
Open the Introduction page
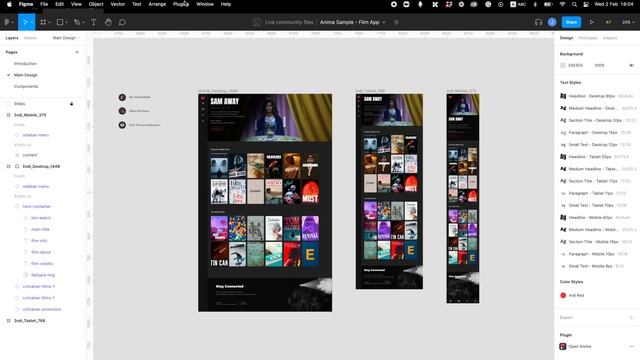(25, 64)
